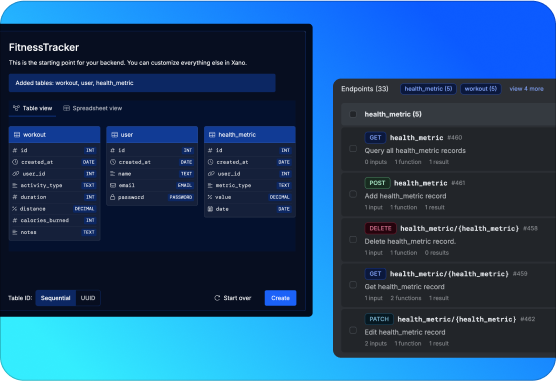This screenshot has height=381, width=556.
Task: Check the GET health_metric #459 checkbox
Action: point(353,285)
